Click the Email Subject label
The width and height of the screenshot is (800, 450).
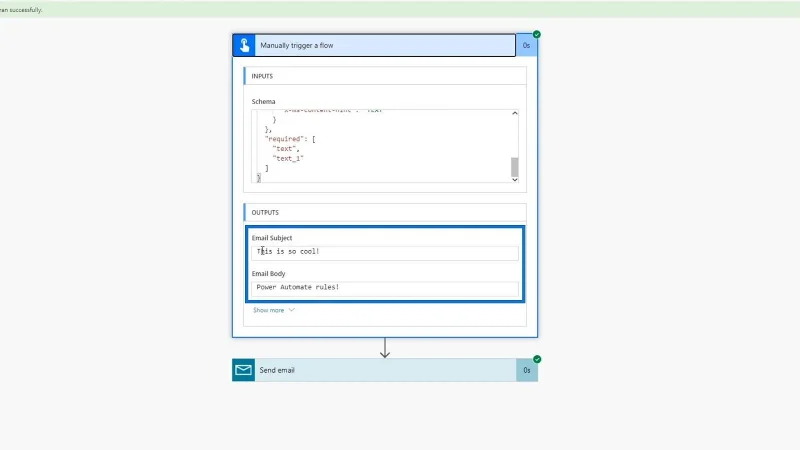pos(272,238)
